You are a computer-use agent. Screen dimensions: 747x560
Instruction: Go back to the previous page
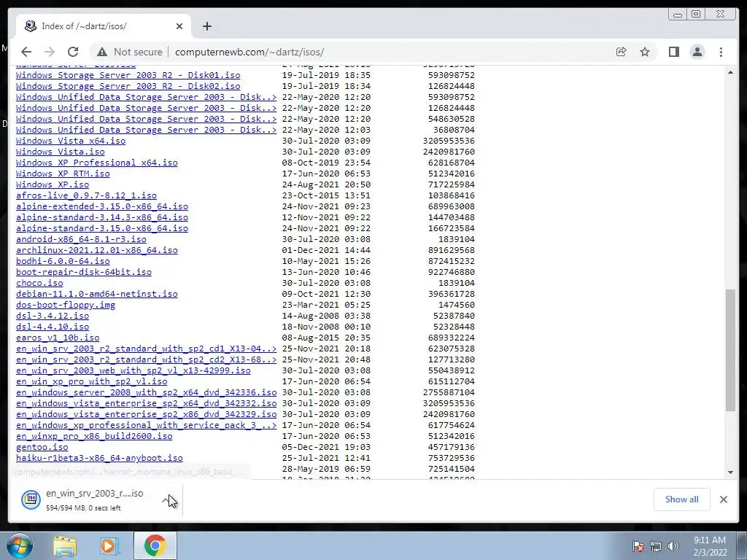(x=26, y=52)
